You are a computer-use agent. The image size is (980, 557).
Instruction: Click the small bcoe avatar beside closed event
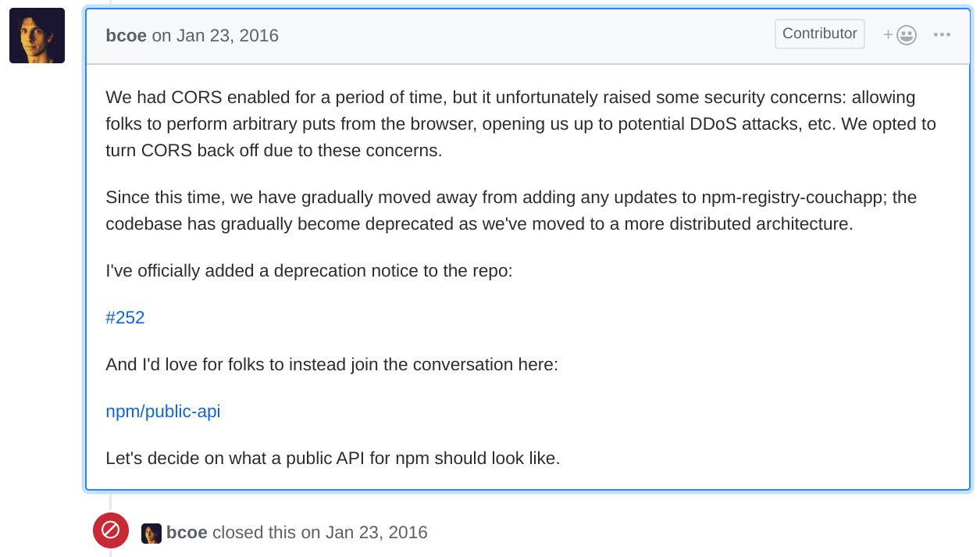[151, 533]
